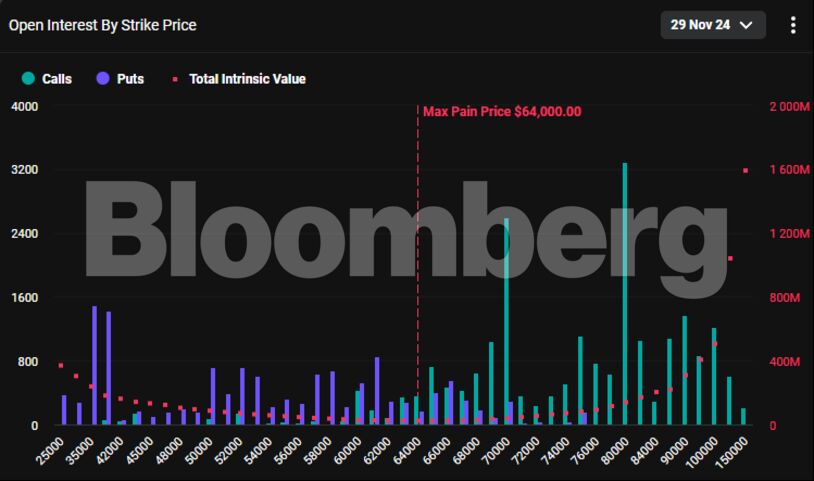Select the tall Calls bar at 70000 strike
Screen dimensions: 814x481
pyautogui.click(x=506, y=320)
